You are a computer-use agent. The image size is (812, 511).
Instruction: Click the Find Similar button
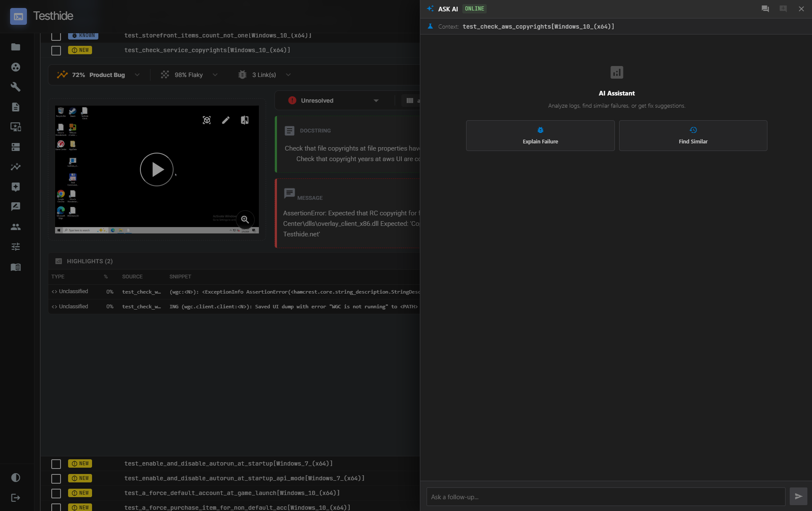[x=693, y=136]
